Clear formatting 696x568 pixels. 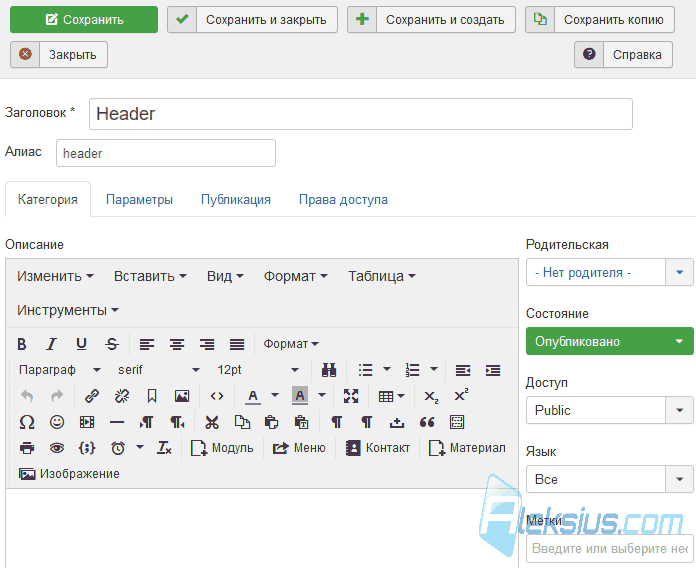[164, 448]
